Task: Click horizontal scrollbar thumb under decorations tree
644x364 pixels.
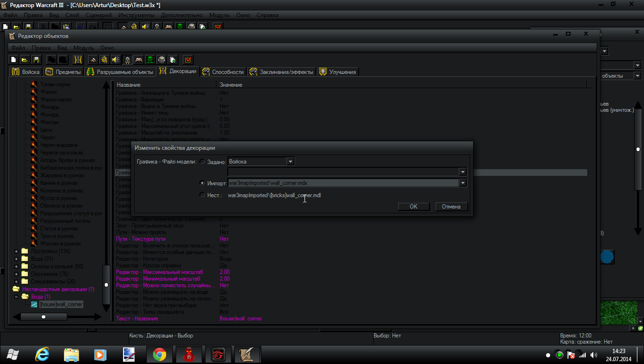Action: [44, 317]
